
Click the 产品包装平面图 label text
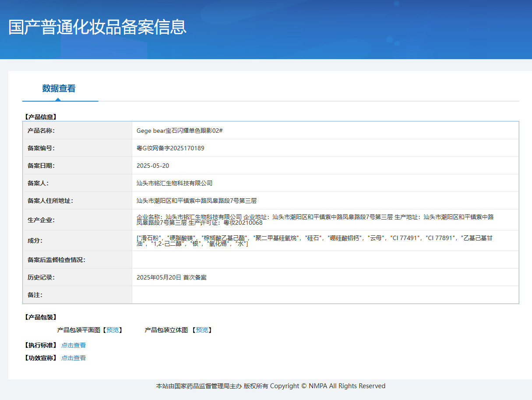[79, 330]
